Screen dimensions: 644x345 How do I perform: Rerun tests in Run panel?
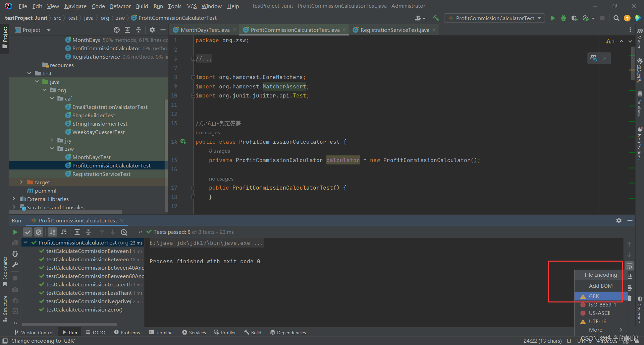pyautogui.click(x=15, y=232)
